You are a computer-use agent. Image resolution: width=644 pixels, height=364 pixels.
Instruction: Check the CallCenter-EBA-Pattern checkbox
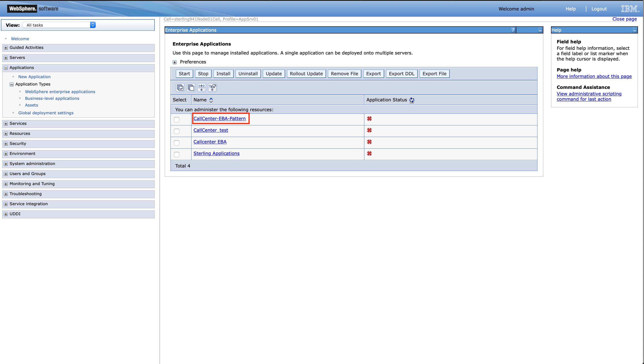[x=177, y=120]
